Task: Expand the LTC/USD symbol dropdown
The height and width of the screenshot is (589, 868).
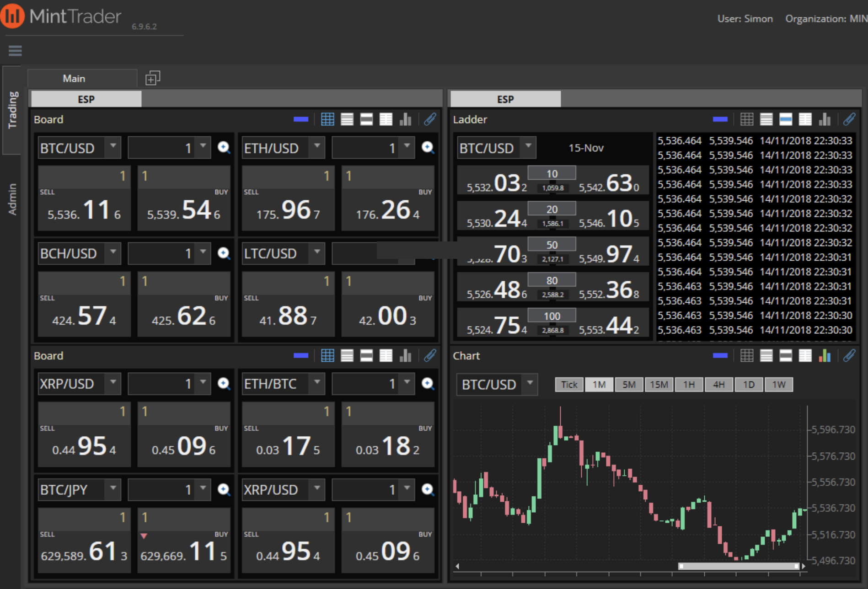Action: [x=317, y=253]
